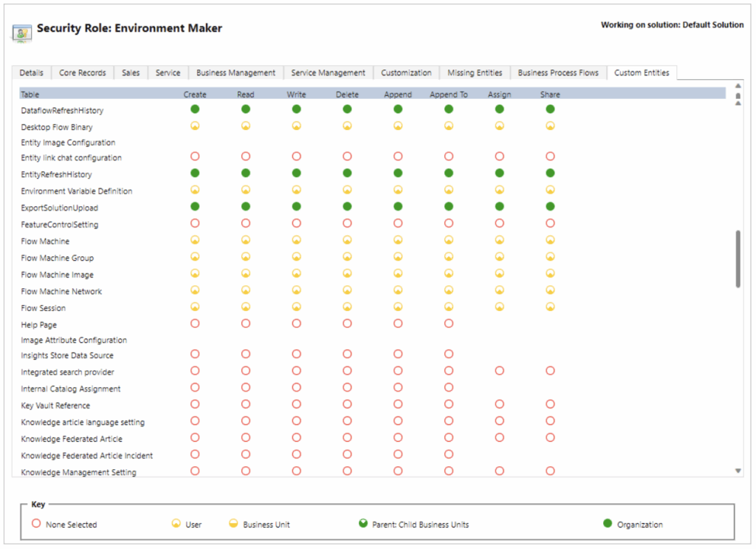Viewport: 756px width, 549px height.
Task: Change Create privilege for Flow Machine Image
Action: 195,273
